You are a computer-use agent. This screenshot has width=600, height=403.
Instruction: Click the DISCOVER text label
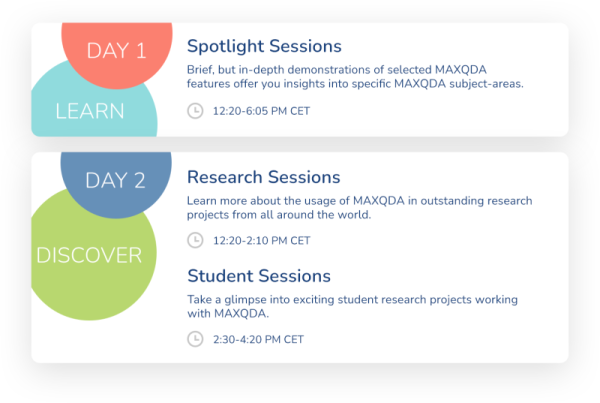click(x=89, y=255)
